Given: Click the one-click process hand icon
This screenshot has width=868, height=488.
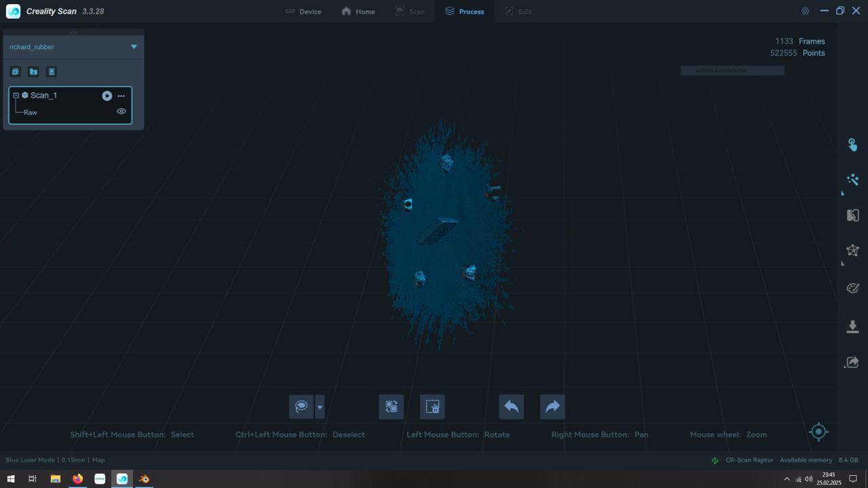Looking at the screenshot, I should pos(852,144).
